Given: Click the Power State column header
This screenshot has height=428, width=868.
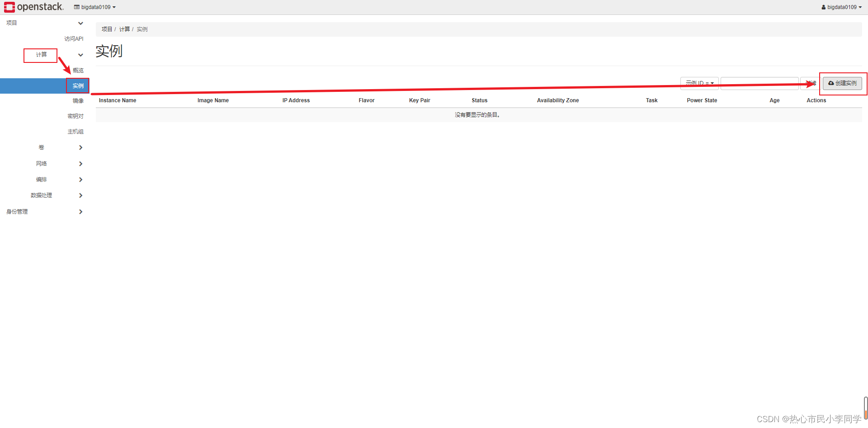Looking at the screenshot, I should tap(702, 100).
